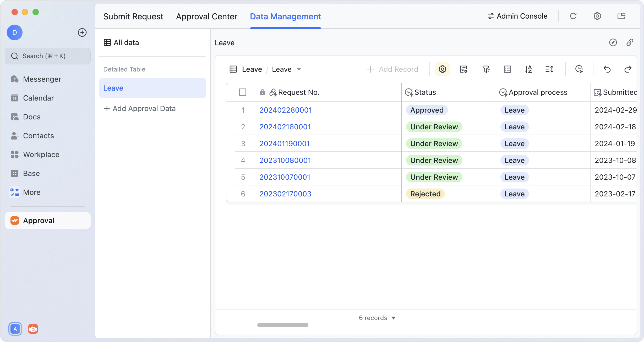Click the horizontal scrollbar below the table
This screenshot has height=342, width=644.
tap(283, 325)
